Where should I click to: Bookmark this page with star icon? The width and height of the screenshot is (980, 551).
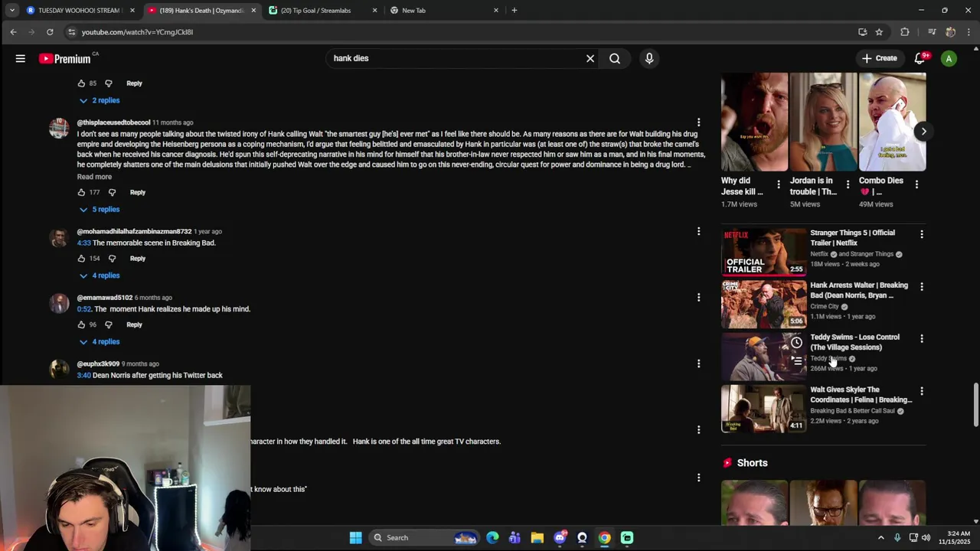click(x=879, y=32)
